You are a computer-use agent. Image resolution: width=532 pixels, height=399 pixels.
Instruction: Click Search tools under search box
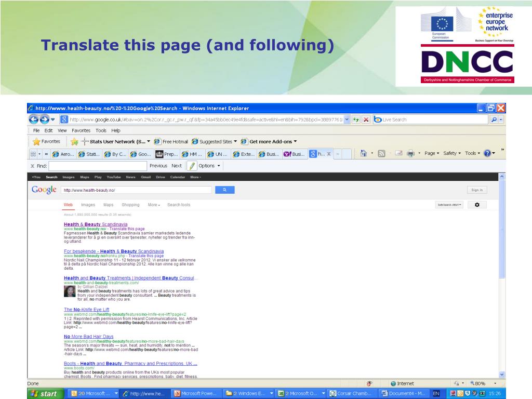tap(179, 205)
